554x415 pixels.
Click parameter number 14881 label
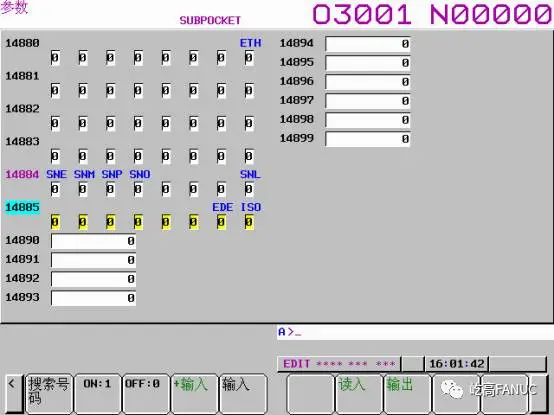(x=22, y=76)
